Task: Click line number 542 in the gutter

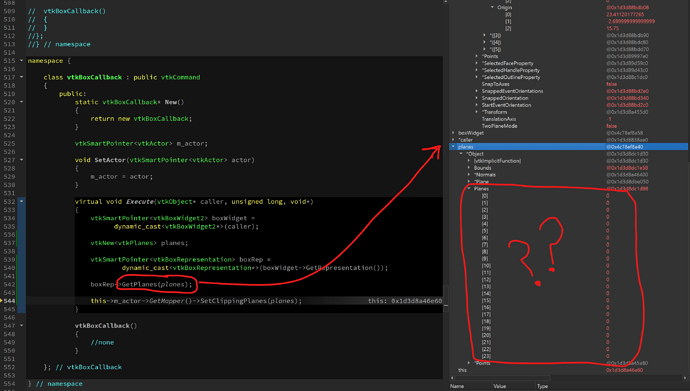Action: pyautogui.click(x=9, y=284)
